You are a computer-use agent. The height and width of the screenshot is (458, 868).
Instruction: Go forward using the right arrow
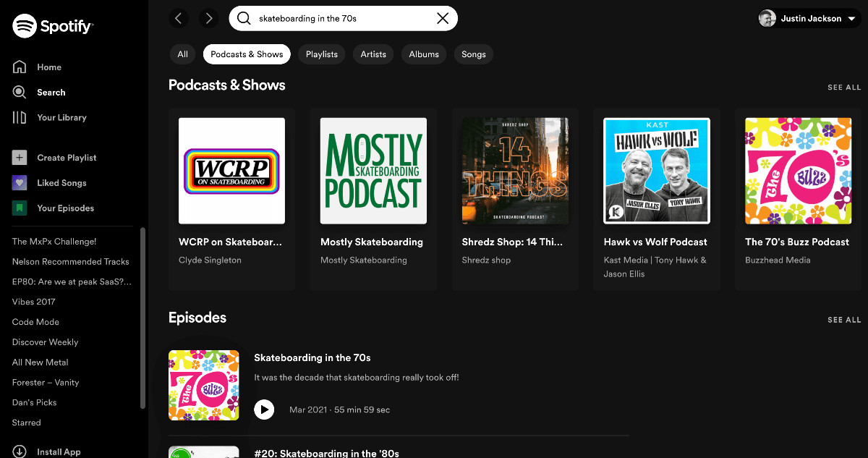click(x=208, y=18)
